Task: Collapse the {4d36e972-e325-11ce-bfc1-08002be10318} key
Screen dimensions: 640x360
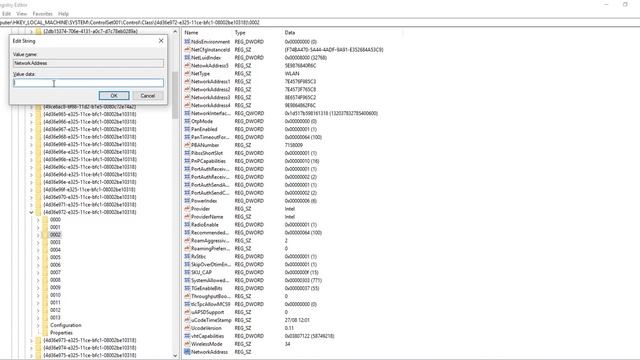Action: click(x=31, y=212)
